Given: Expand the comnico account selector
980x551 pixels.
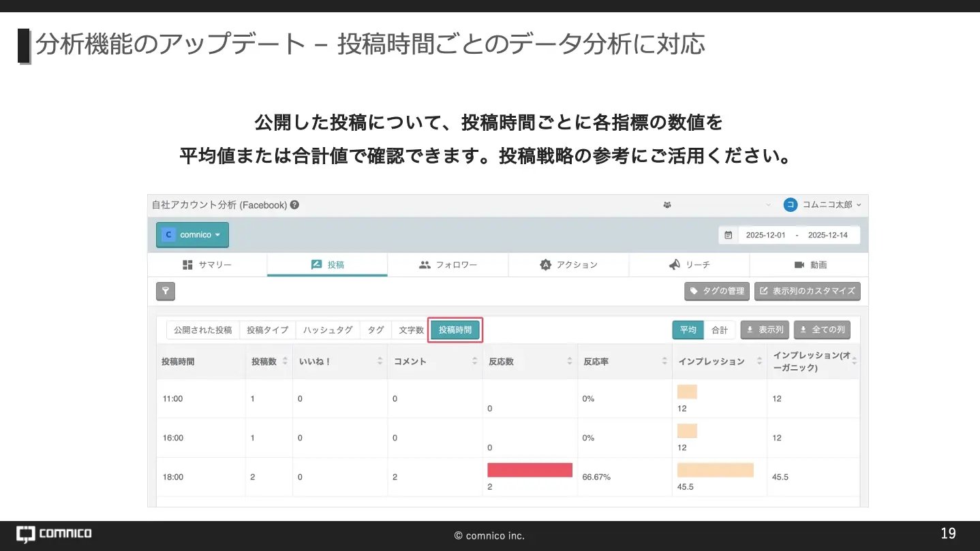Looking at the screenshot, I should 192,235.
